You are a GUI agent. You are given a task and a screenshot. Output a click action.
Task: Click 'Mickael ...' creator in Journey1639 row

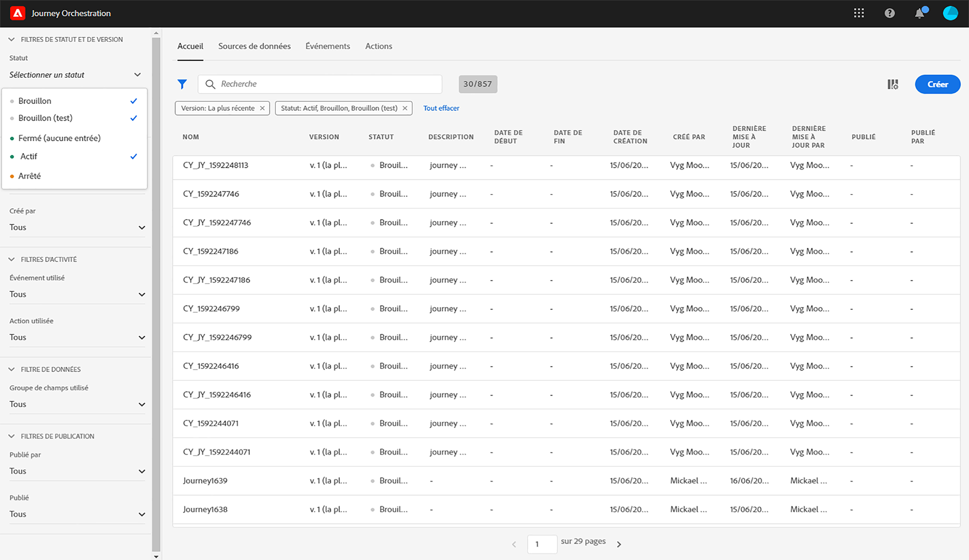[688, 481]
